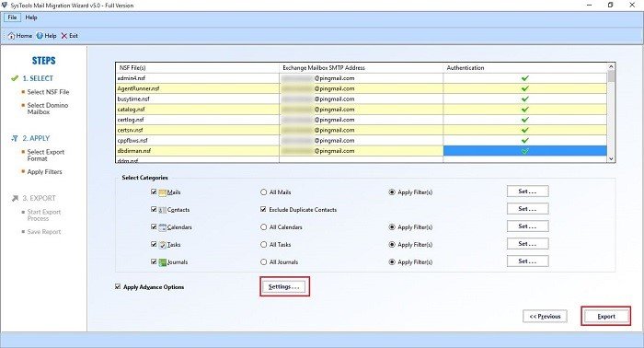The image size is (644, 348).
Task: Select Apply Filter(s) radio for Tasks
Action: click(x=392, y=245)
